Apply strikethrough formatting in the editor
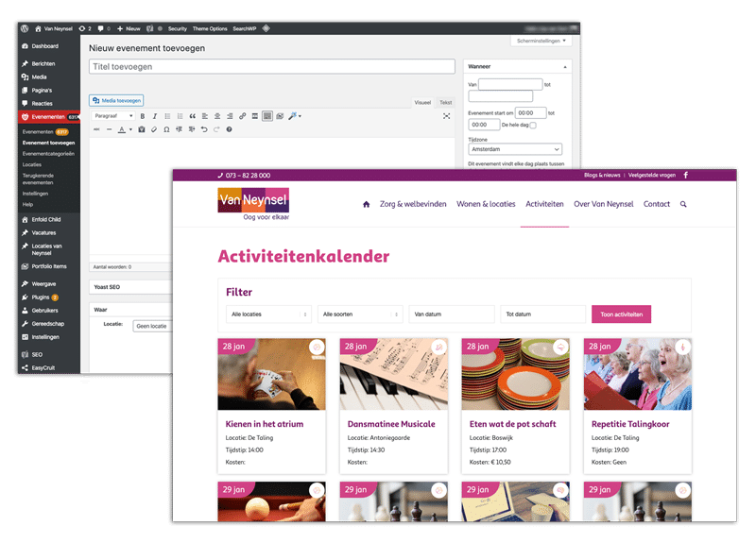This screenshot has width=756, height=543. pos(97,129)
